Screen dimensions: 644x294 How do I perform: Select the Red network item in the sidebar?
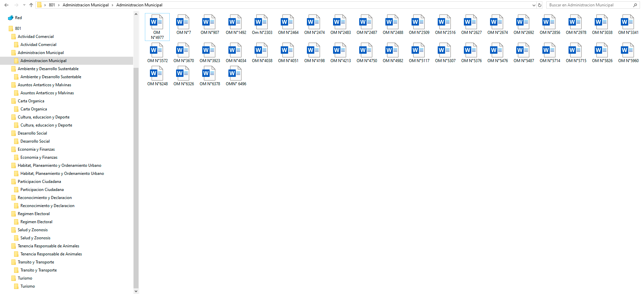pos(18,18)
